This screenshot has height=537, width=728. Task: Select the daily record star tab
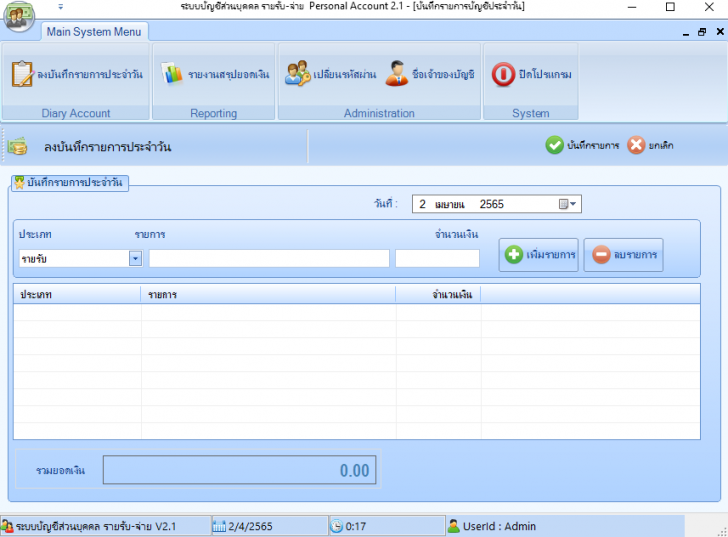(x=70, y=182)
